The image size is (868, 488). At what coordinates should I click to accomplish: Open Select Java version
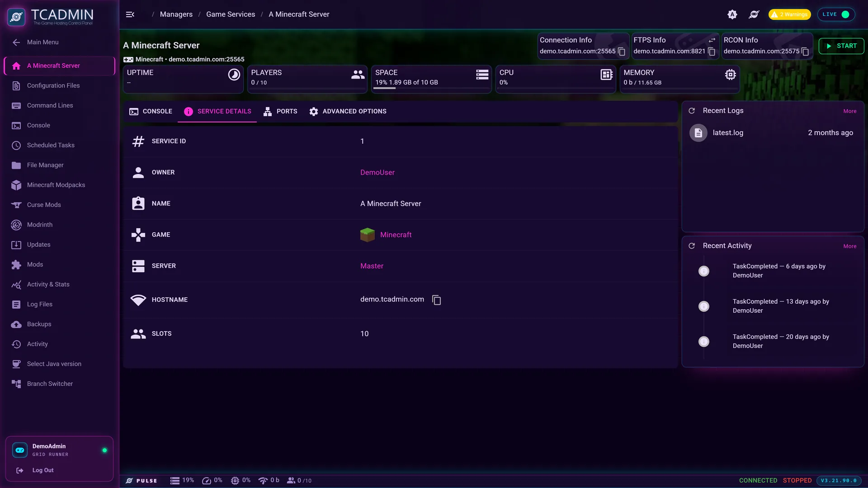pos(59,364)
